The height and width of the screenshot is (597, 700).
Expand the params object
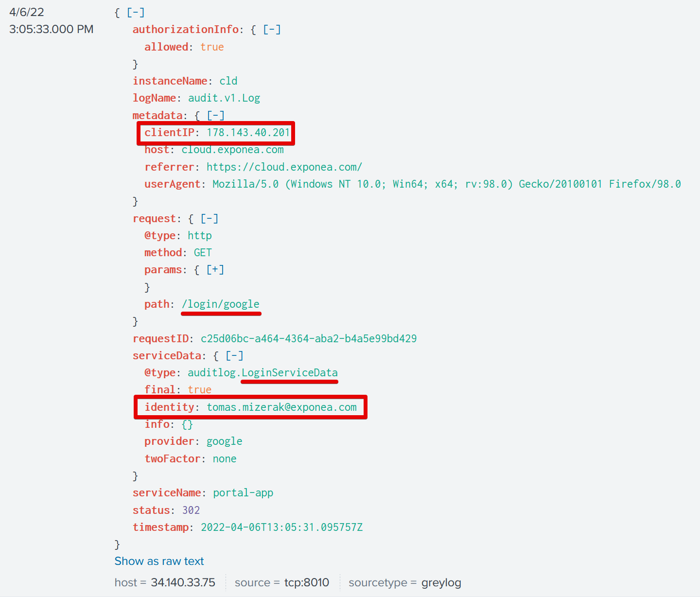[215, 270]
